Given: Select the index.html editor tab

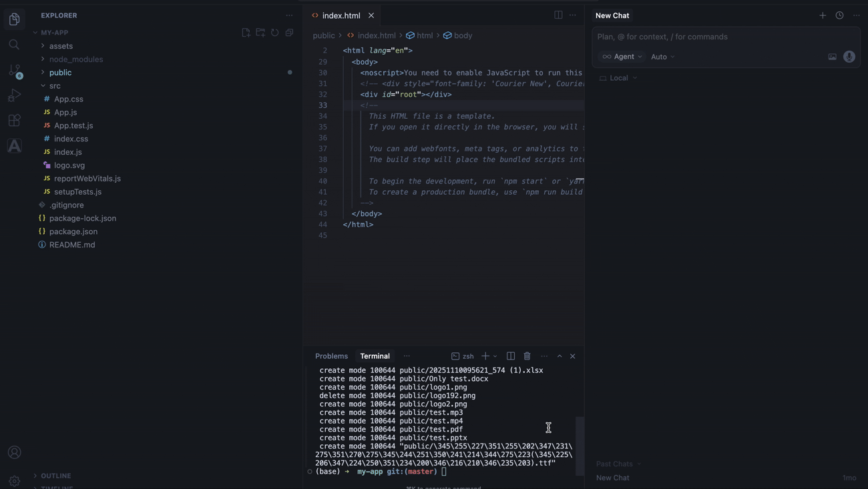Looking at the screenshot, I should tap(341, 15).
